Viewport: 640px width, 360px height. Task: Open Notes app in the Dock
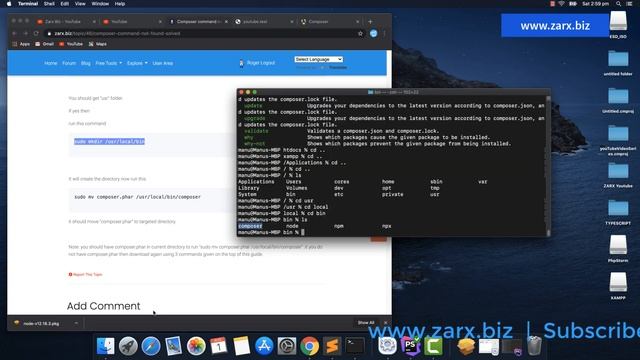(241, 346)
